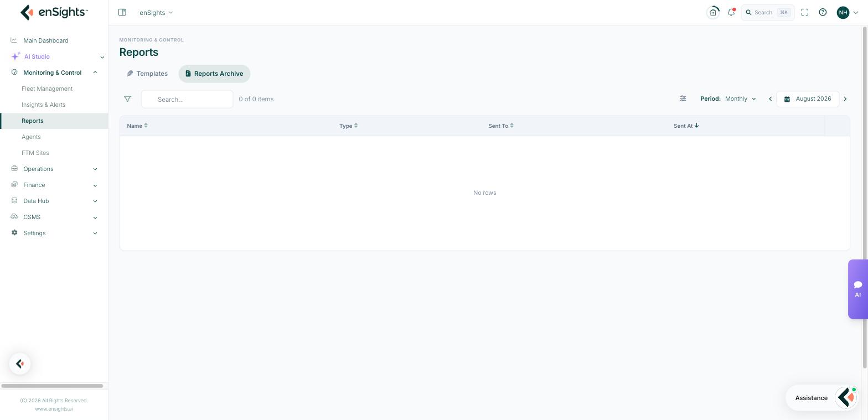The height and width of the screenshot is (420, 868).
Task: Open the notifications bell
Action: 731,12
